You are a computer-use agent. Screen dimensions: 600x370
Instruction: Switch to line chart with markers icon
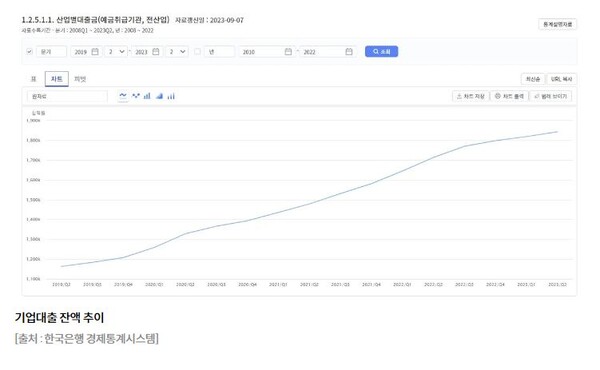pos(135,96)
